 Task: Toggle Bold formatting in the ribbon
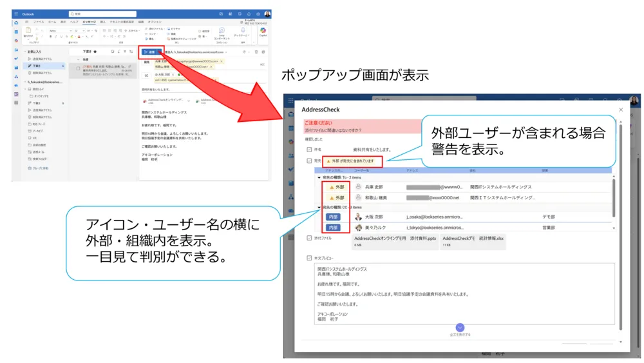[x=50, y=36]
